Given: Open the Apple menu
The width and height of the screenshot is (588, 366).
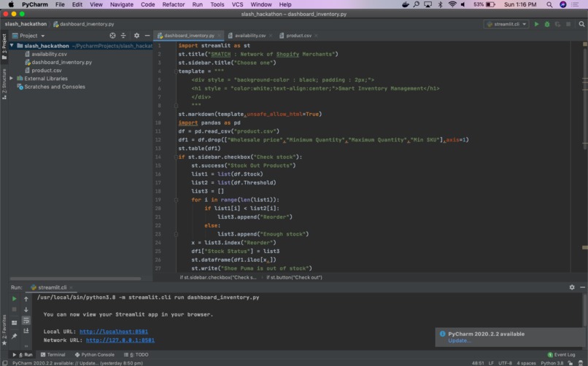Looking at the screenshot, I should (x=11, y=4).
